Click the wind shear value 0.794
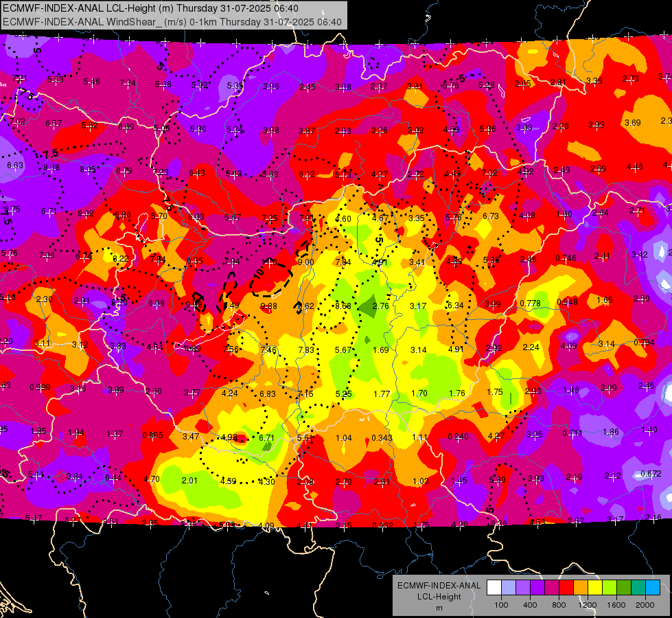 pos(644,342)
